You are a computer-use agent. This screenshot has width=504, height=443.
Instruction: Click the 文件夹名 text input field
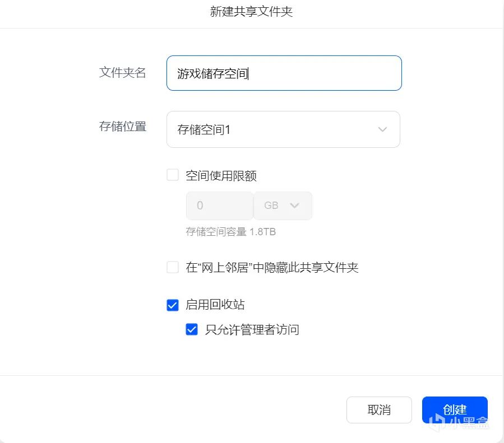tap(284, 73)
